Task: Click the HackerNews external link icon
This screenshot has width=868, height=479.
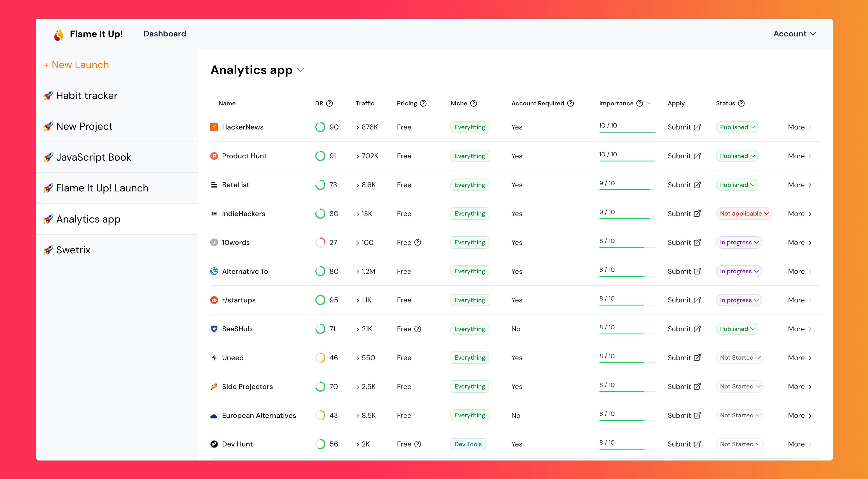Action: tap(697, 127)
